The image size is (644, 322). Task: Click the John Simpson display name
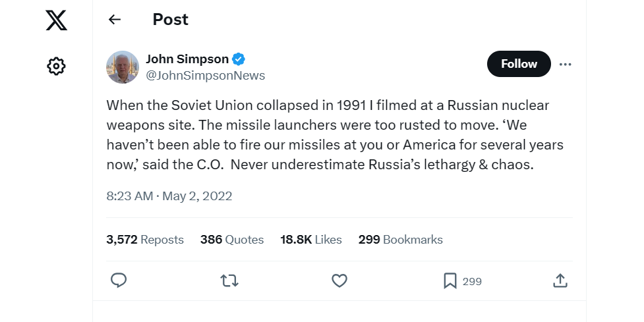(187, 59)
